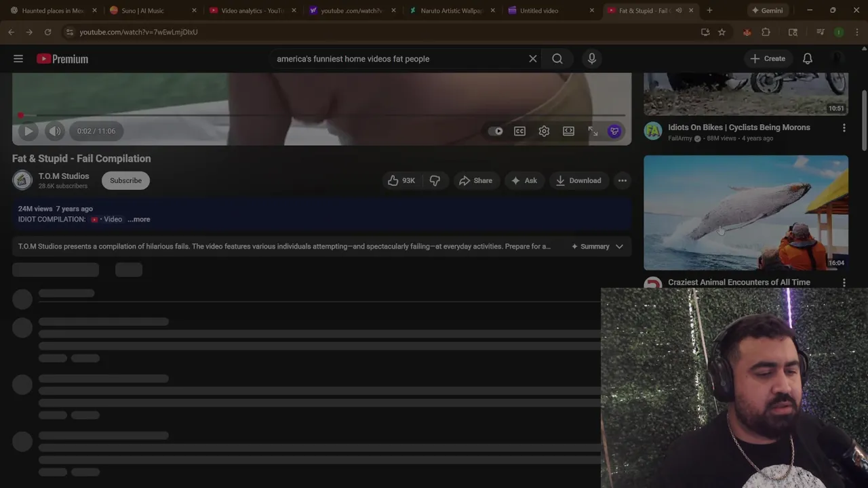Mute the video volume
Viewport: 868px width, 488px height.
pyautogui.click(x=55, y=131)
